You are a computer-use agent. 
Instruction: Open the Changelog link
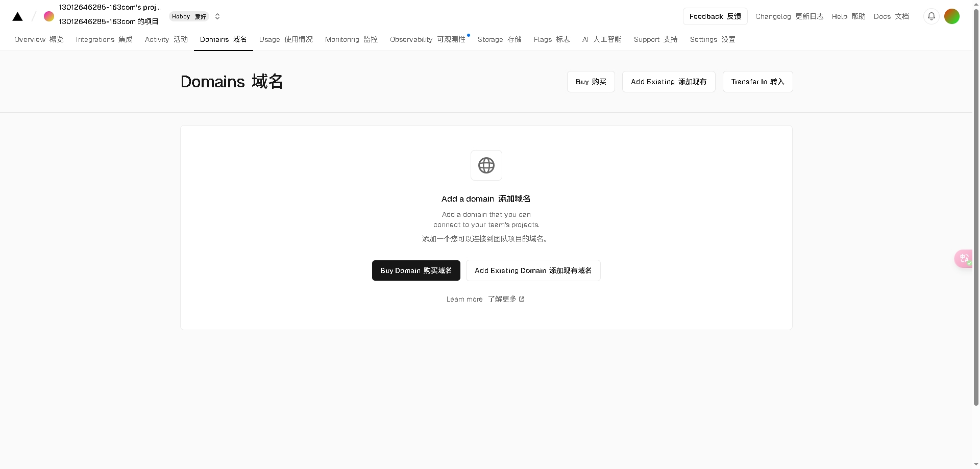[x=789, y=16]
